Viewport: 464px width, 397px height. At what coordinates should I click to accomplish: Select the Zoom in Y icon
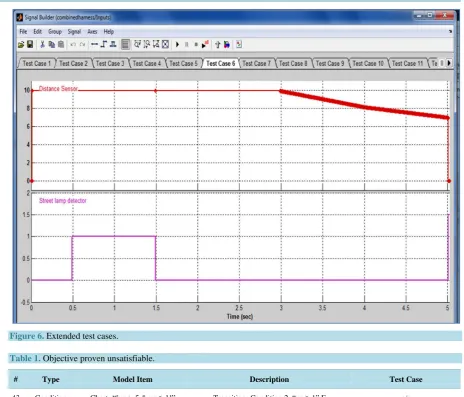(x=147, y=44)
